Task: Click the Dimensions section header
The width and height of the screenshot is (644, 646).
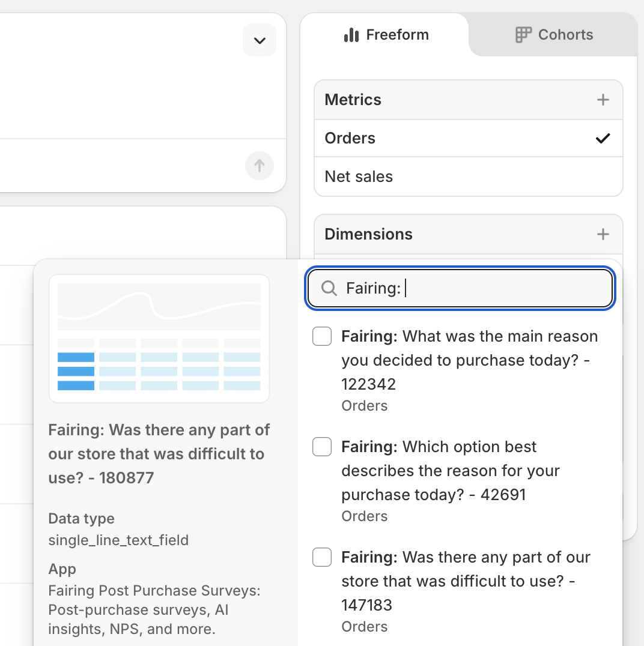Action: pos(469,234)
